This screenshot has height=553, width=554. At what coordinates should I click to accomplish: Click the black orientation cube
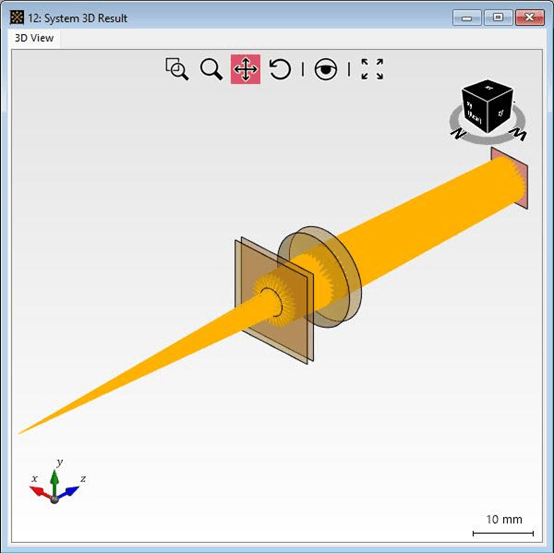[x=487, y=106]
